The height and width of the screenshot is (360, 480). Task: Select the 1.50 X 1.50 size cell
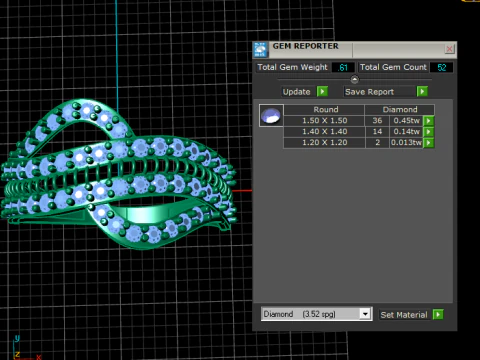pos(324,121)
